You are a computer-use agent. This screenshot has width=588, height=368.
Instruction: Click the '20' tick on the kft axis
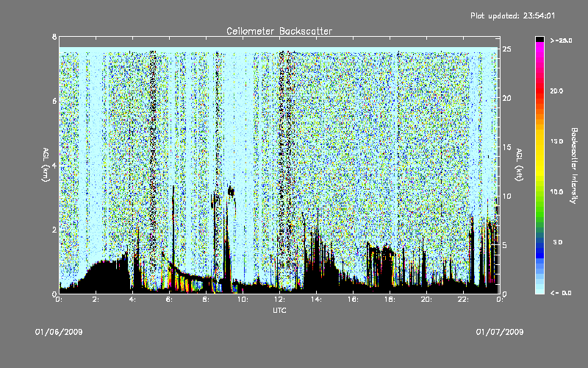[x=507, y=98]
